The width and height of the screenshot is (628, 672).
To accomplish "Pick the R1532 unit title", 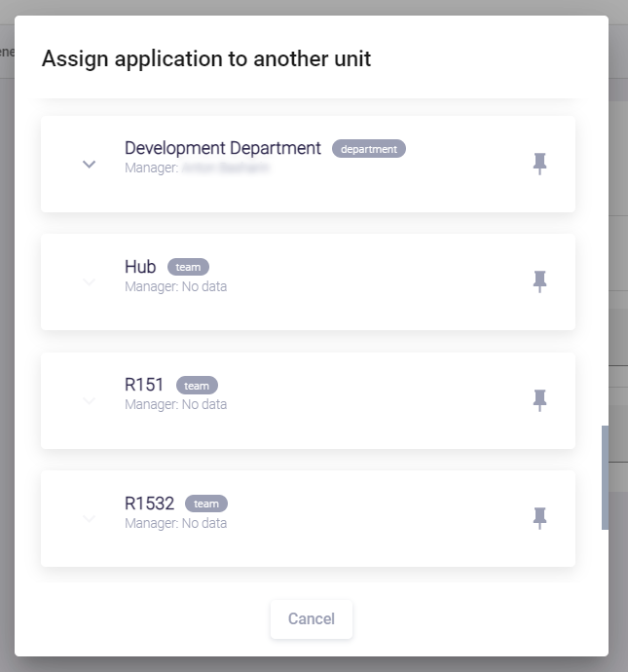I will (149, 504).
